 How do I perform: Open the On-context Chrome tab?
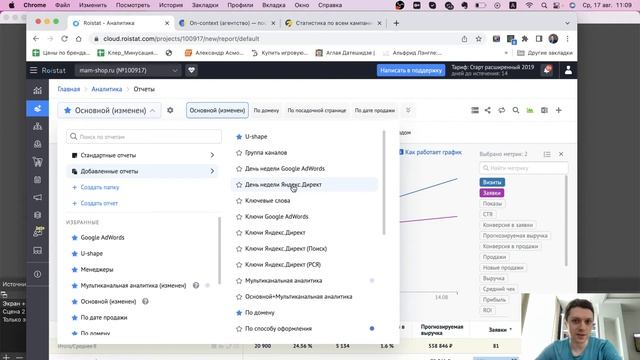[x=227, y=23]
